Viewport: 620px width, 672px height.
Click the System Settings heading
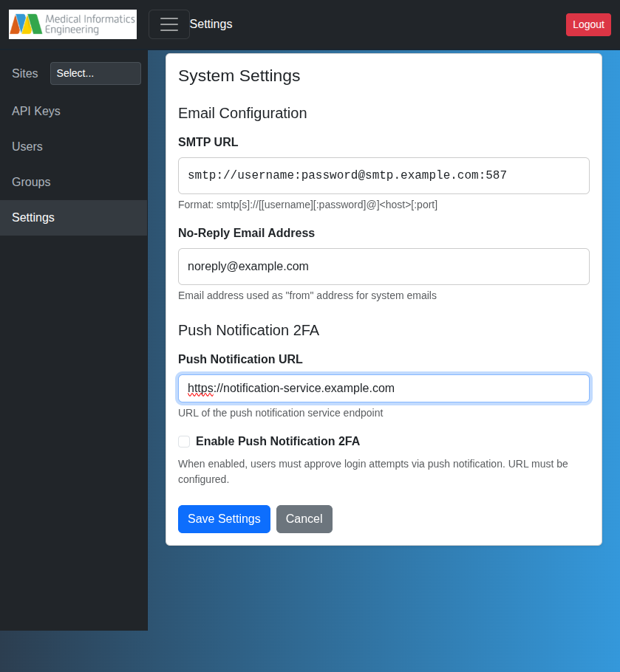point(239,76)
